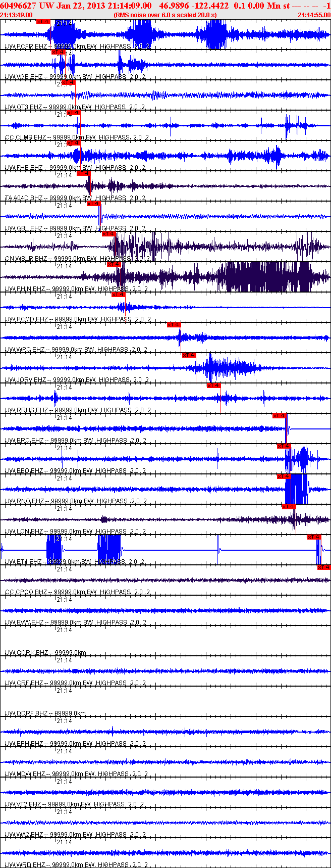Select the red pick flag on A04D trace
This screenshot has height=868, width=331.
point(83,173)
